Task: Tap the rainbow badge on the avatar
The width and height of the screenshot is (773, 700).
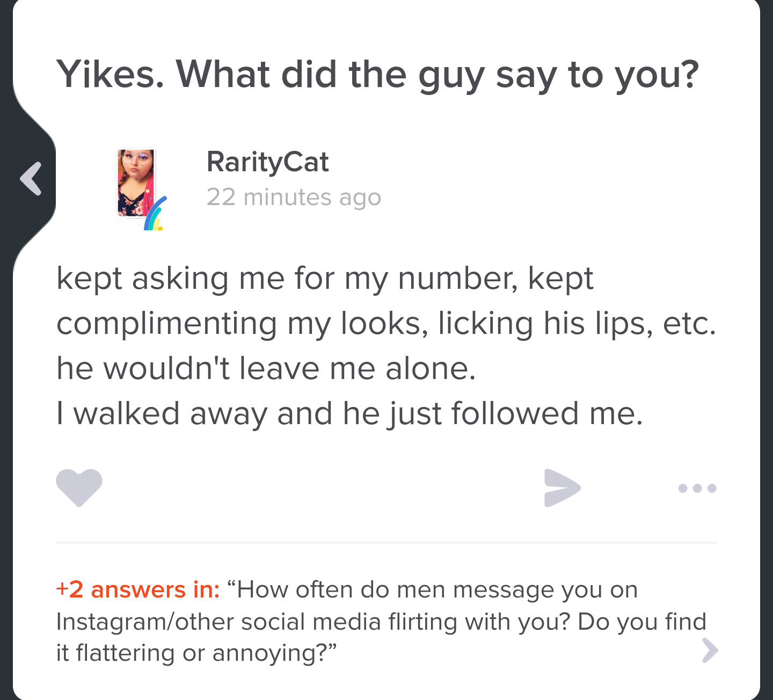Action: click(155, 214)
